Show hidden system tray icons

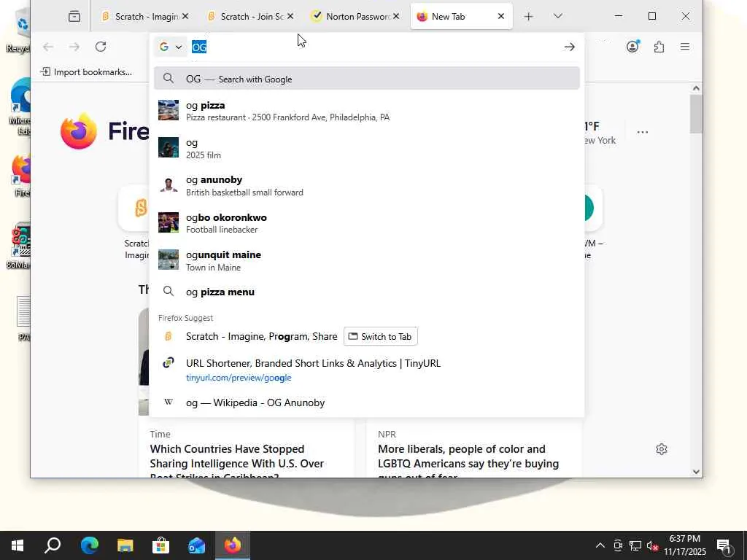coord(600,545)
